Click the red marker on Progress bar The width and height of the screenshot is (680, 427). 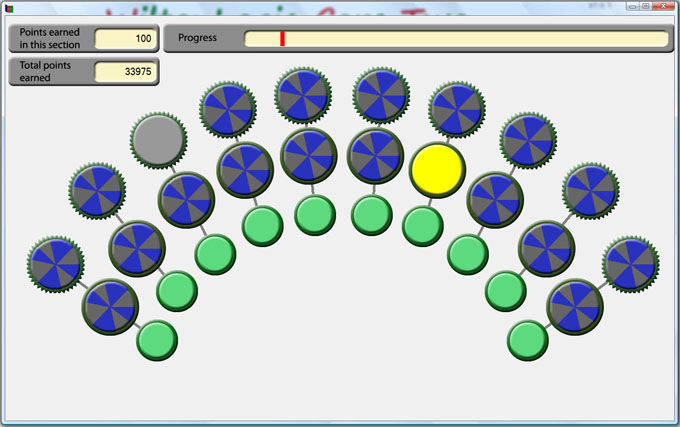point(282,39)
